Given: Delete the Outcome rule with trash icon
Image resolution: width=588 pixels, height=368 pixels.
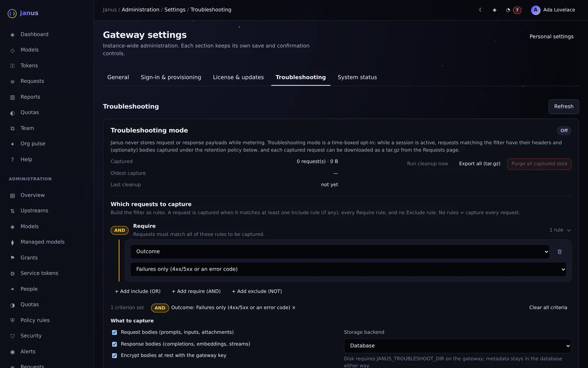Looking at the screenshot, I should pyautogui.click(x=560, y=252).
